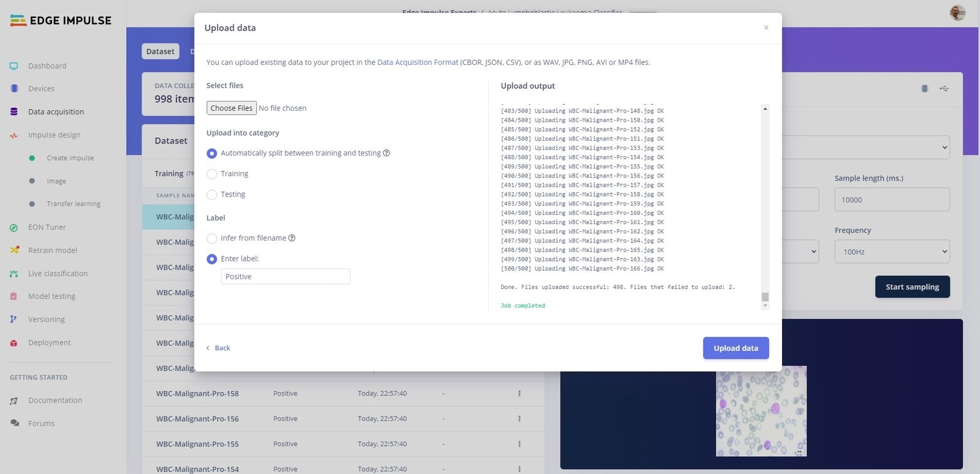
Task: Open help for automatic split option
Action: pos(386,153)
